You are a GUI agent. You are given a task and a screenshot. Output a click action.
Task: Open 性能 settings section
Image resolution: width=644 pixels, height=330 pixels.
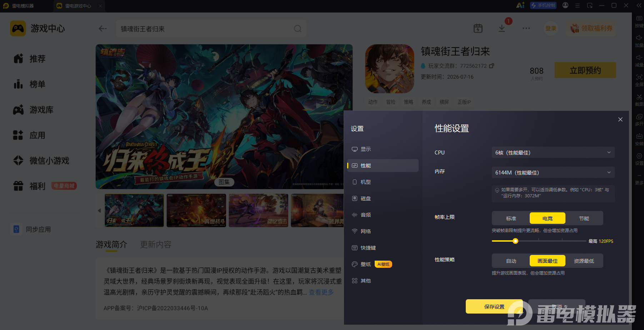[x=383, y=166]
